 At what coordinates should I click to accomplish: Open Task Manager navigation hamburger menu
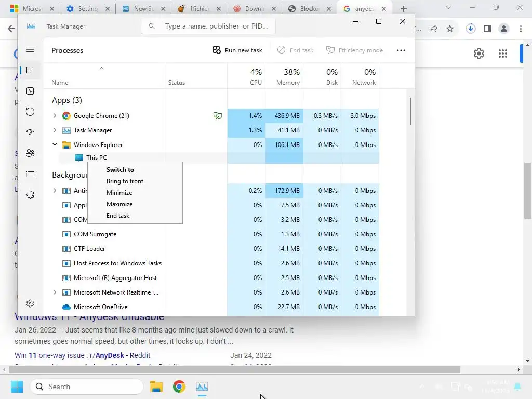[30, 49]
